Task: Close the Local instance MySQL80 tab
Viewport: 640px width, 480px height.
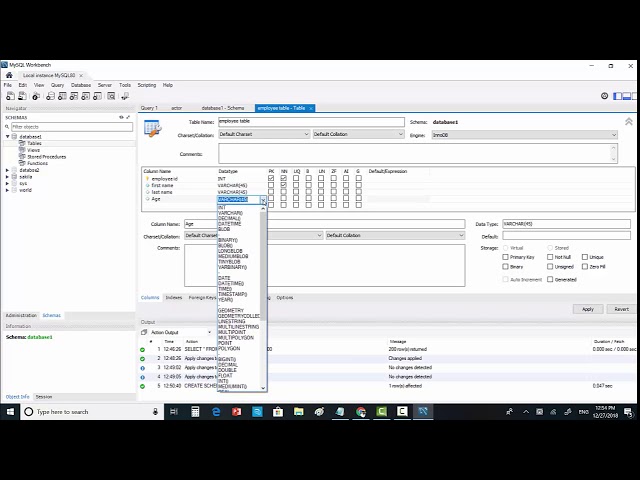Action: [81, 76]
